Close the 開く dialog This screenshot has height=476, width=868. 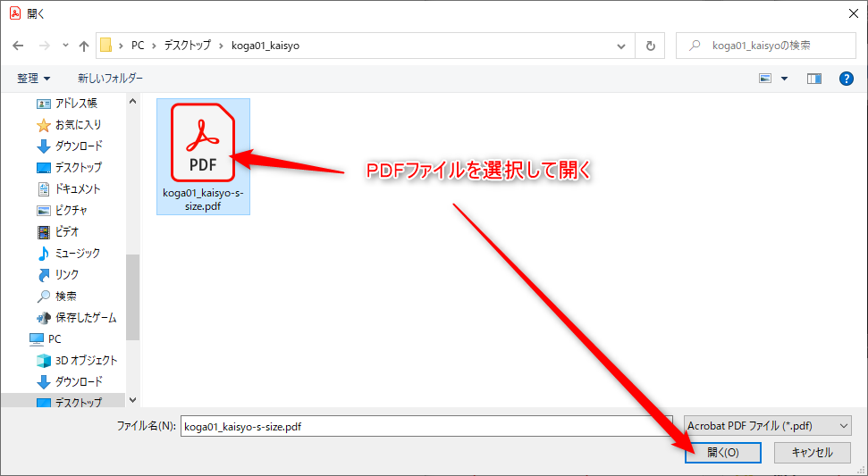[x=854, y=13]
